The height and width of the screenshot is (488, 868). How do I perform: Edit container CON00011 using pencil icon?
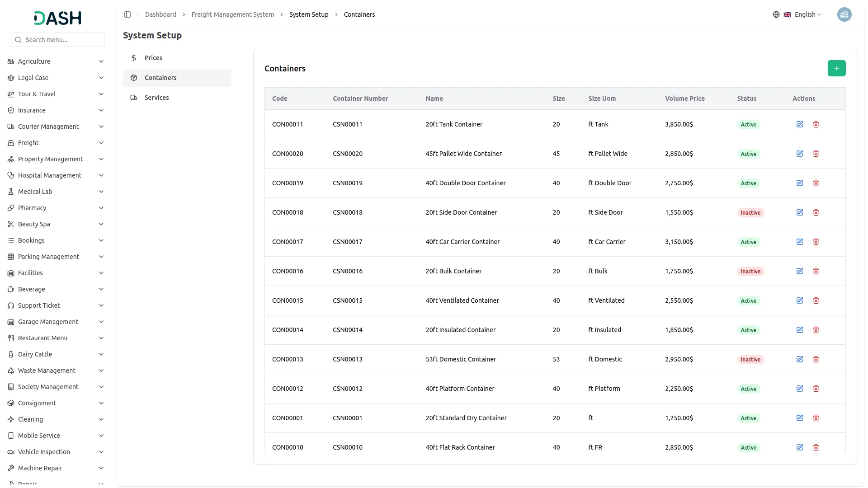pyautogui.click(x=800, y=124)
